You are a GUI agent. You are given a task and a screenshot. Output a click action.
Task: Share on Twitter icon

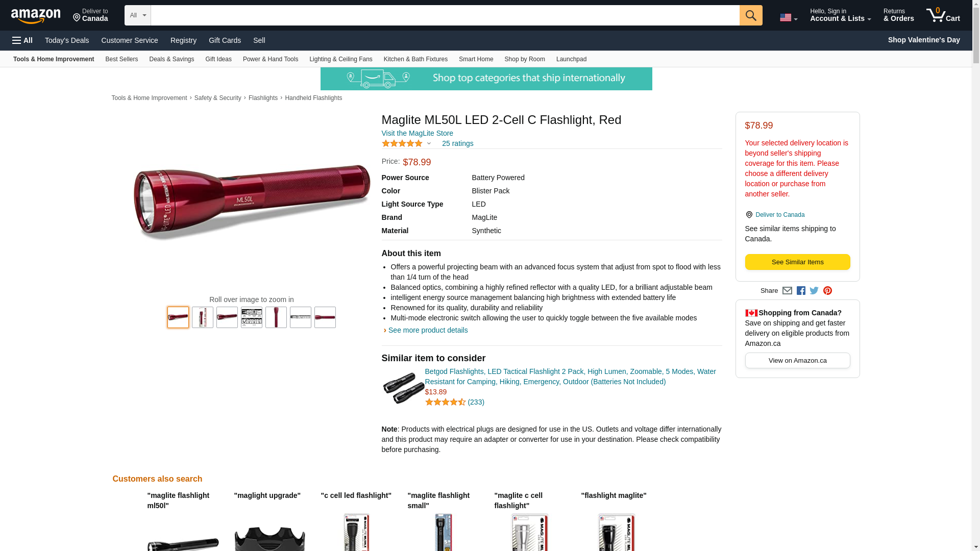pos(814,291)
